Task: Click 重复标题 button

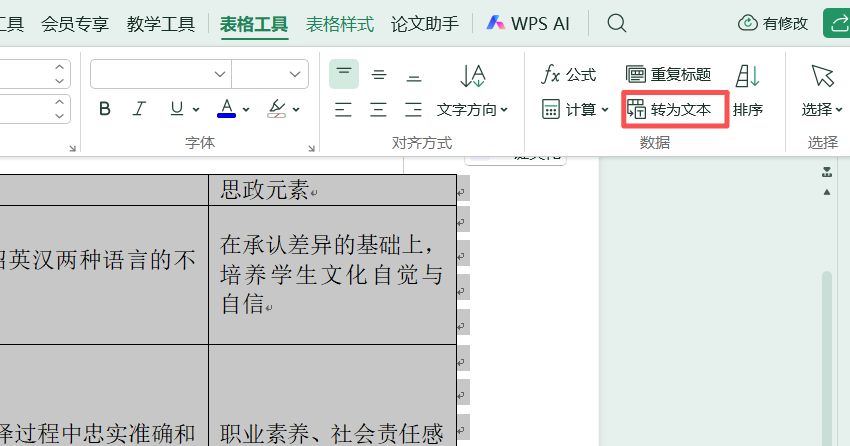Action: 668,74
